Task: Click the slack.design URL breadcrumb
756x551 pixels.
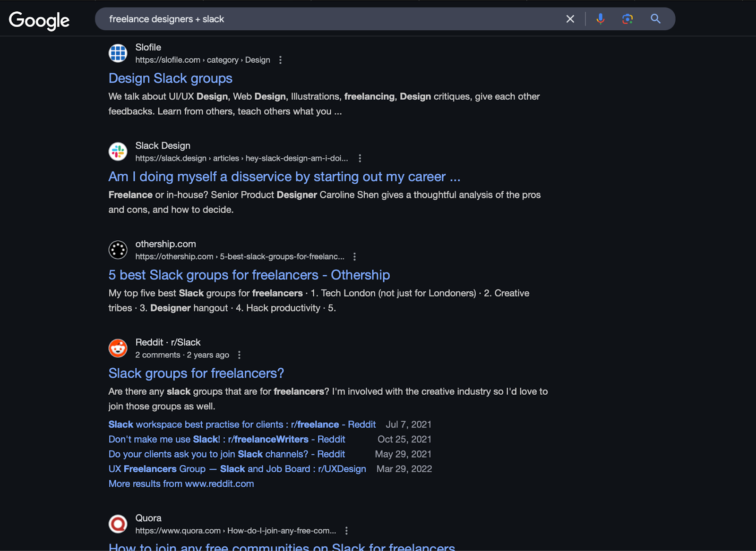Action: point(241,158)
